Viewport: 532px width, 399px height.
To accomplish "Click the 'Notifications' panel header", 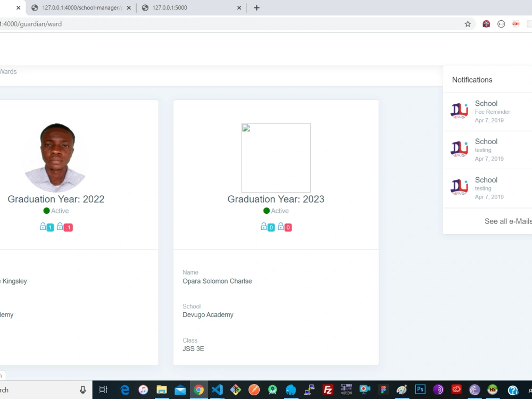I will 472,80.
